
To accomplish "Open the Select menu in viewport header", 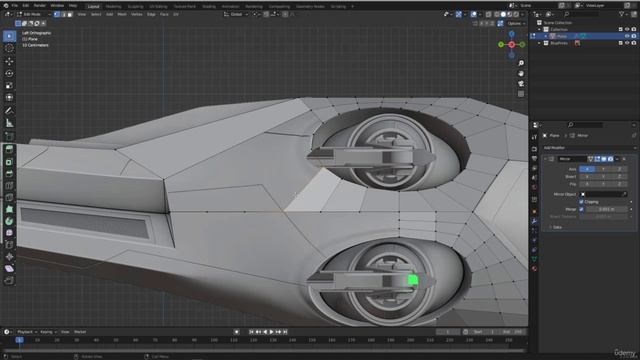I will coord(96,14).
